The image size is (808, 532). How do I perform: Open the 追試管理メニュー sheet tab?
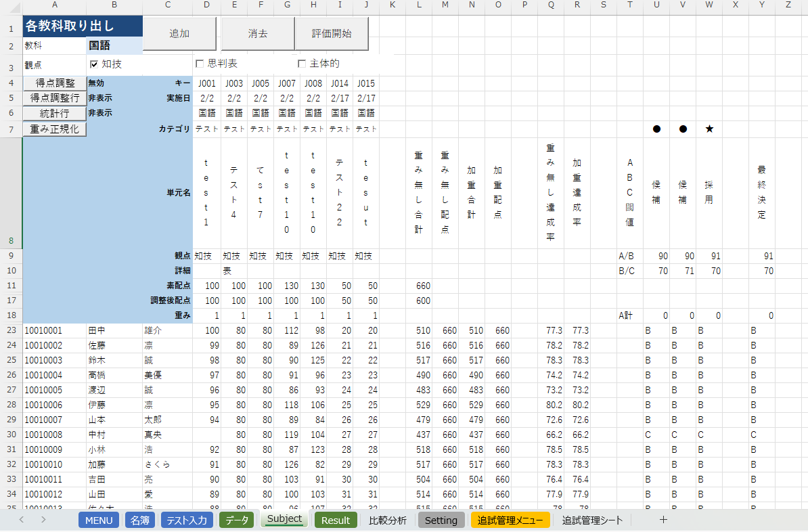point(510,520)
